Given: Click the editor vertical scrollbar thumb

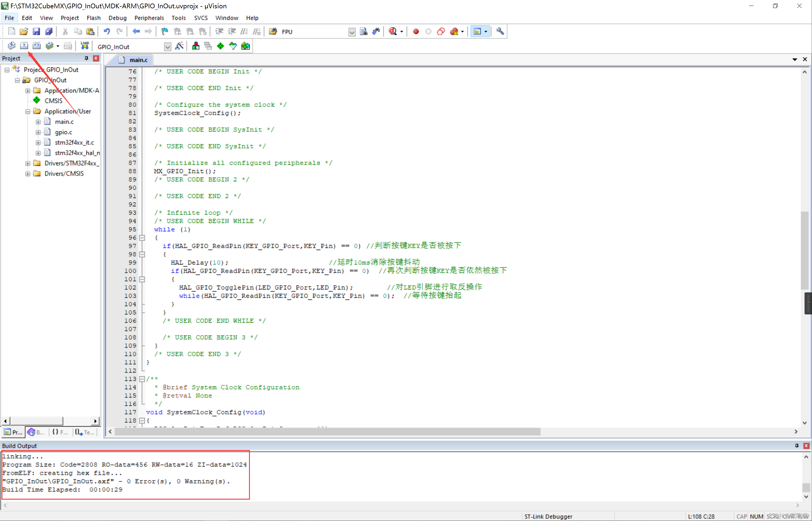Looking at the screenshot, I should pos(805,251).
